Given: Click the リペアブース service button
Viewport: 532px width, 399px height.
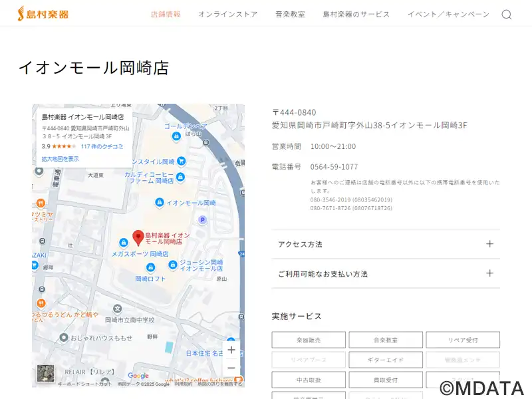Looking at the screenshot, I should tap(309, 360).
